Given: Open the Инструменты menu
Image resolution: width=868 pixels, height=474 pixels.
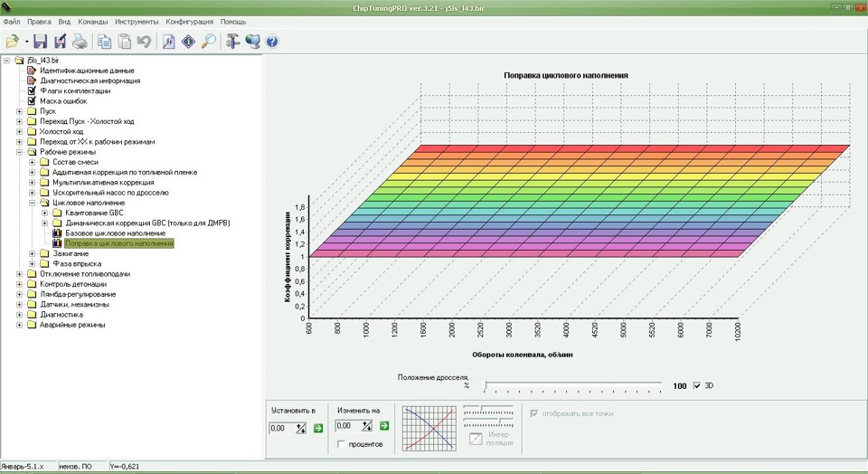Looking at the screenshot, I should click(137, 22).
